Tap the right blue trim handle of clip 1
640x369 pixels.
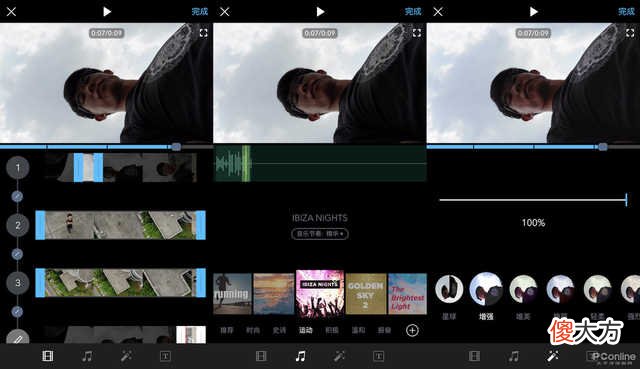point(98,167)
